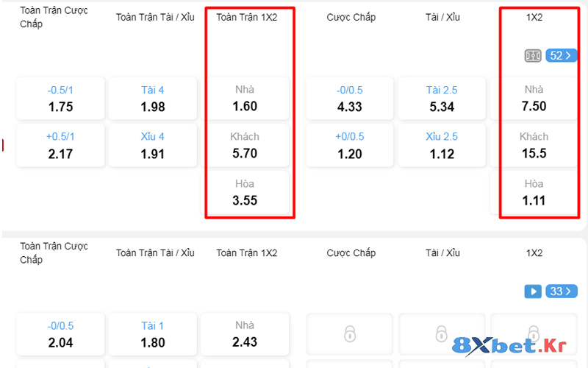Choose Hòa at odds 1.11
The height and width of the screenshot is (368, 588).
coord(534,192)
